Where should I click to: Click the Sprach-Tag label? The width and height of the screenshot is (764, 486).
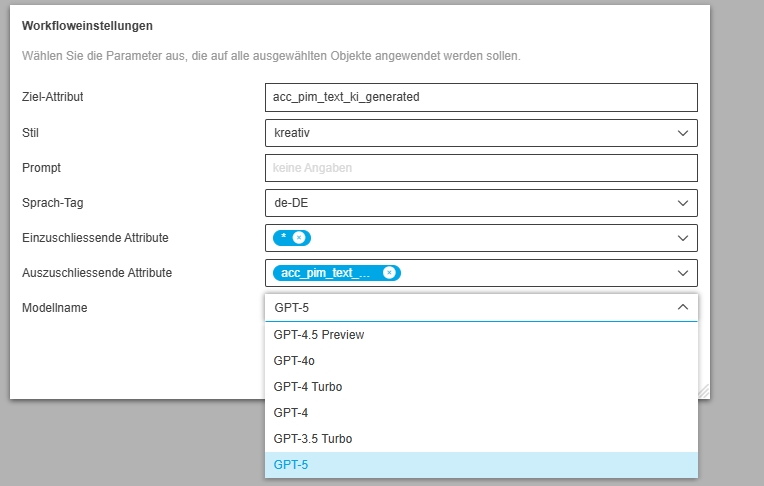click(x=53, y=203)
